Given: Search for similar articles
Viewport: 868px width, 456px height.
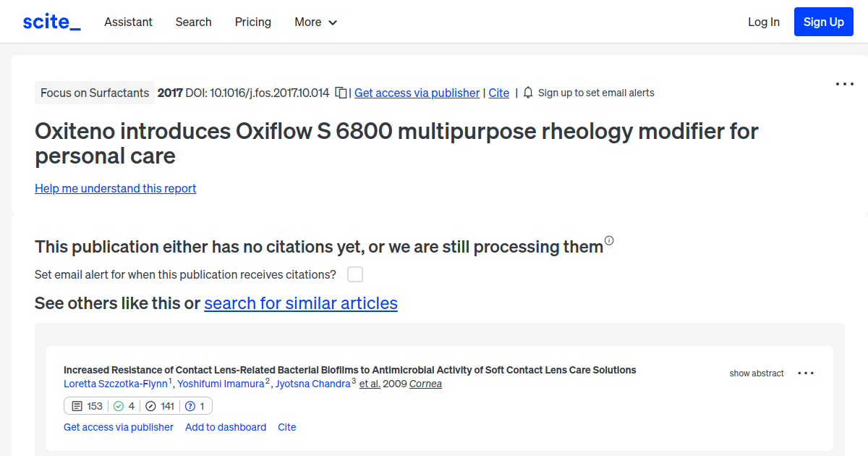Looking at the screenshot, I should [301, 303].
